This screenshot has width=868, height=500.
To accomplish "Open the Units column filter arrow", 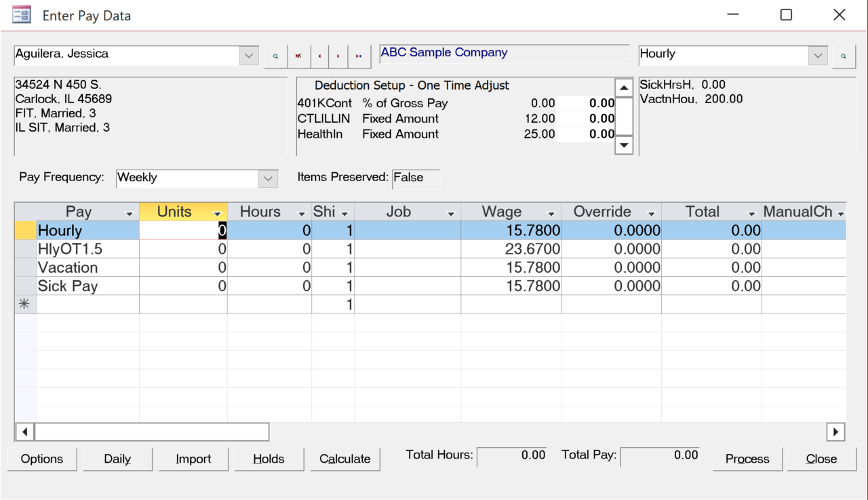I will (x=217, y=213).
